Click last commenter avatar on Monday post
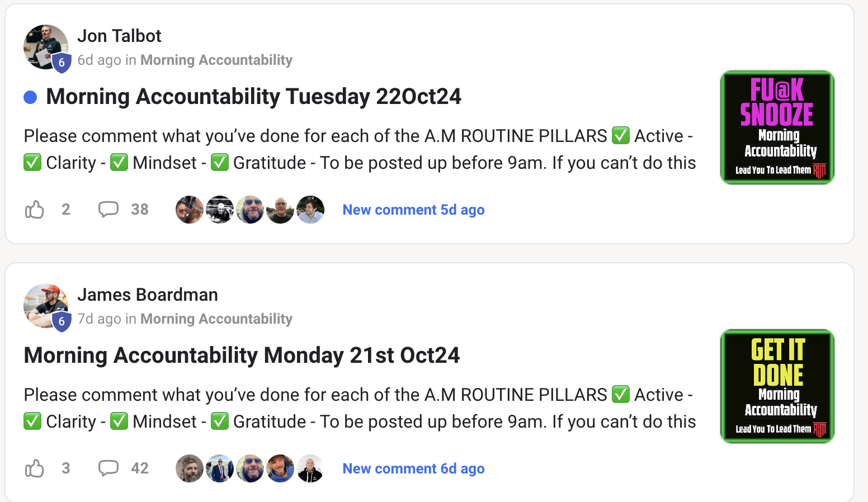This screenshot has height=502, width=868. click(310, 468)
